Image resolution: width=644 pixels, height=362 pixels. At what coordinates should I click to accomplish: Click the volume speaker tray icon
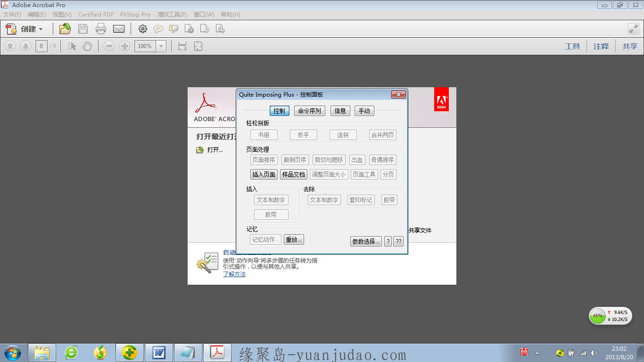pos(594,353)
